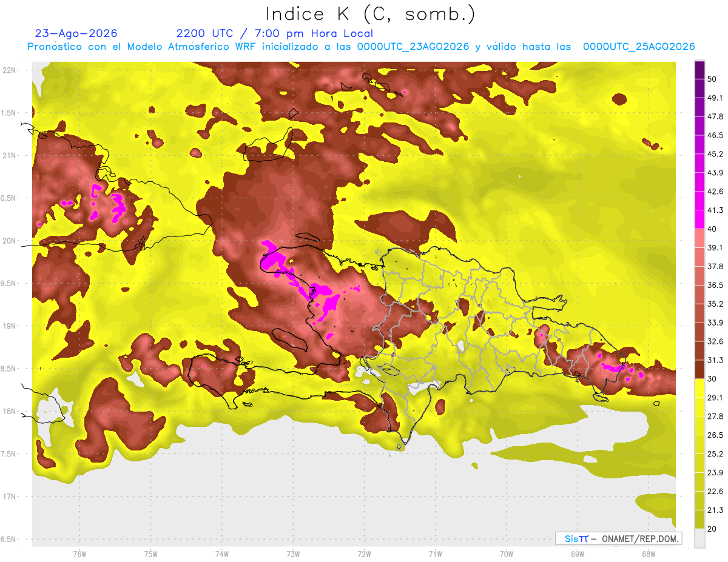Click the '43.9' legend value

pyautogui.click(x=715, y=173)
